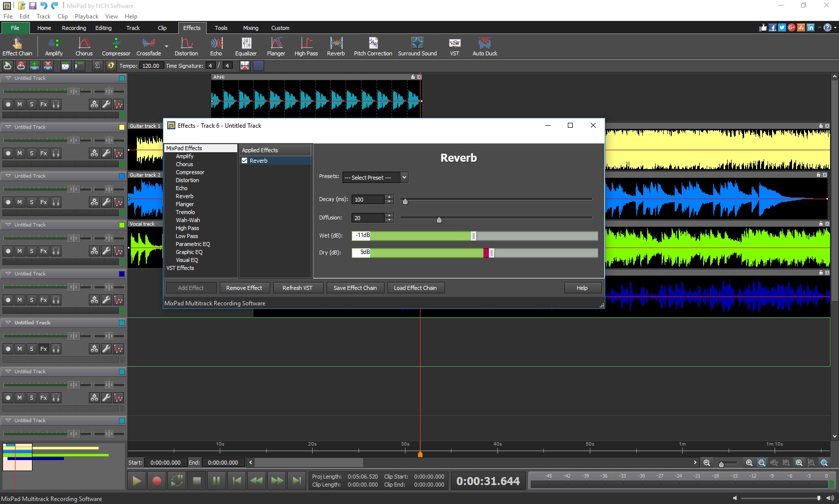Apply the Pitch Correction effect

(373, 46)
